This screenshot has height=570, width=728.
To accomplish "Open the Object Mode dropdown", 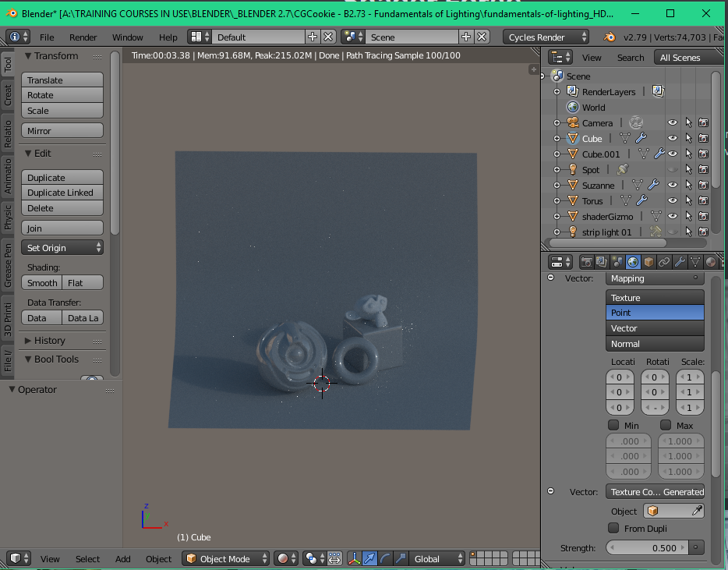I will pos(225,558).
